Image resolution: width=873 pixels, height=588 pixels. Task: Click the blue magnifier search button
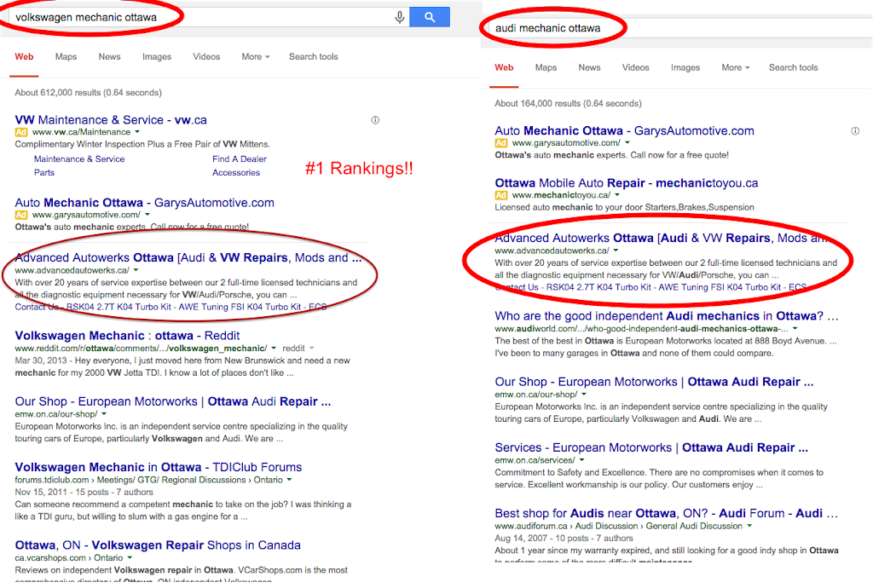[x=430, y=17]
